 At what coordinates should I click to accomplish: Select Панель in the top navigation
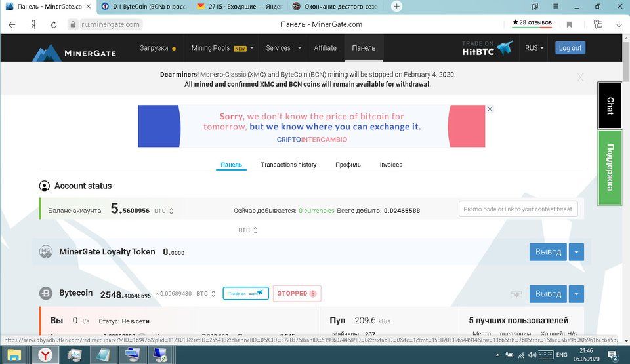click(364, 48)
